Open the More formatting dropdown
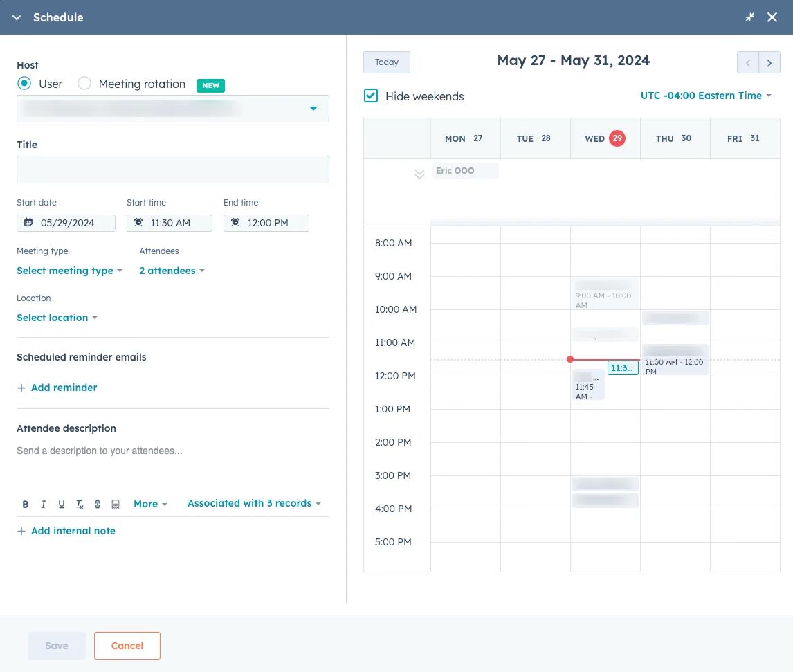The height and width of the screenshot is (672, 793). pos(150,504)
